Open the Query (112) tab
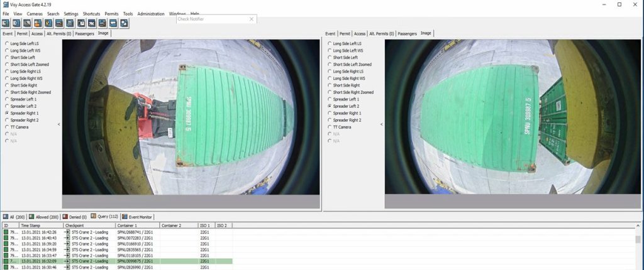 (104, 216)
